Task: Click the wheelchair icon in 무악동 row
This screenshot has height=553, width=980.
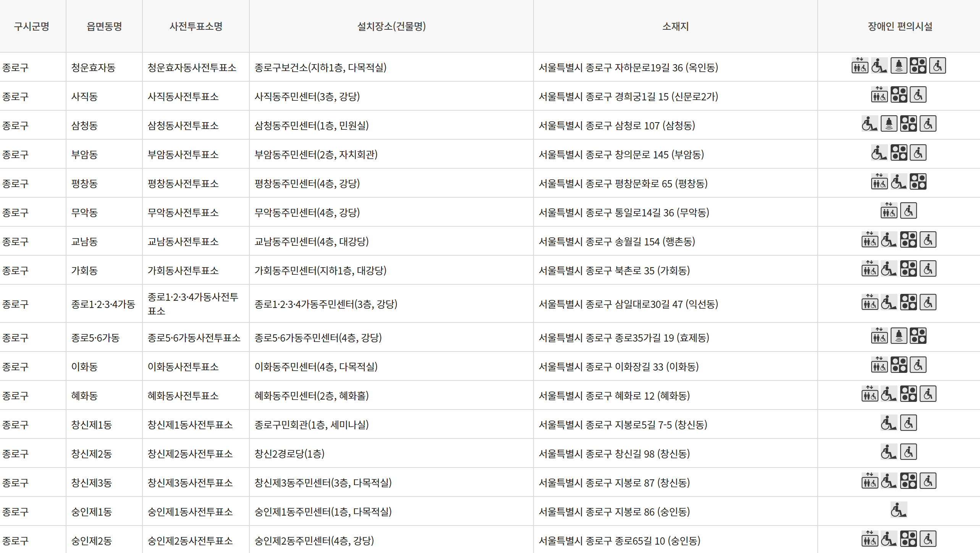Action: point(909,211)
